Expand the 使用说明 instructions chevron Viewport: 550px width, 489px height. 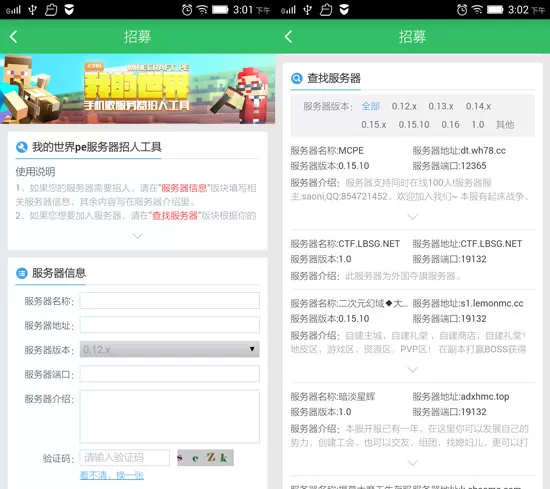(x=138, y=236)
